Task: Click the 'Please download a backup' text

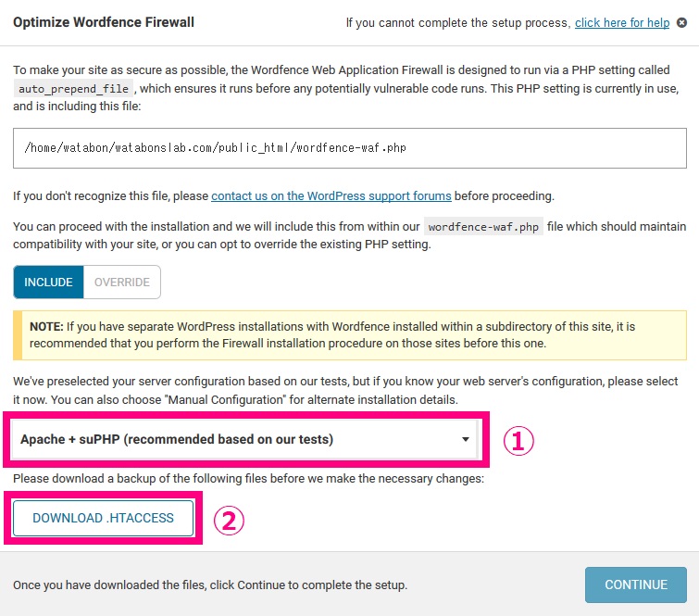Action: 248,479
